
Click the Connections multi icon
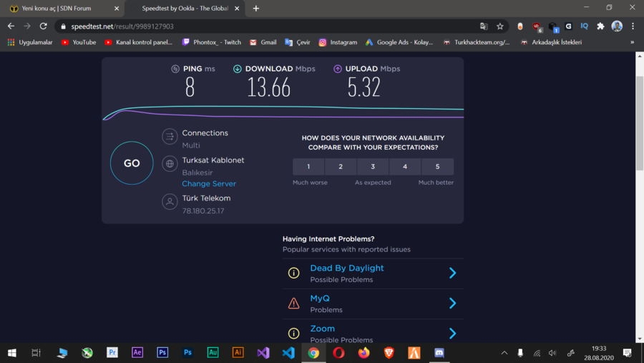point(170,137)
